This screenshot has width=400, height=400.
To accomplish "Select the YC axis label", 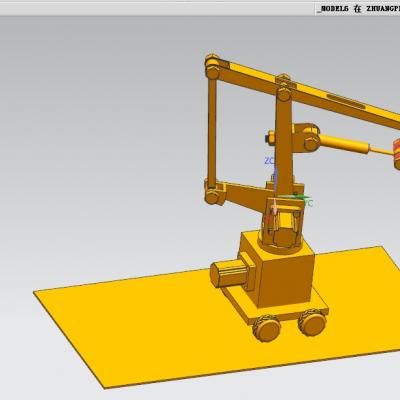I will click(308, 202).
